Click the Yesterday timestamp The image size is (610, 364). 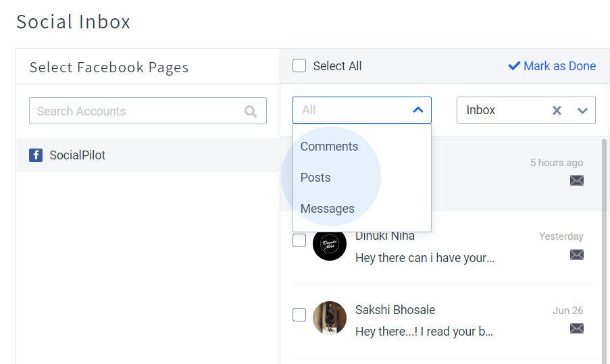click(x=561, y=236)
